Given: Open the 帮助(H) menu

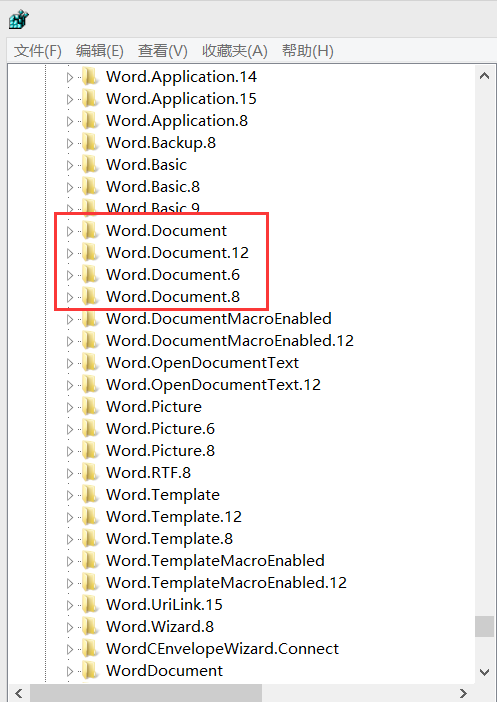Looking at the screenshot, I should (x=308, y=51).
